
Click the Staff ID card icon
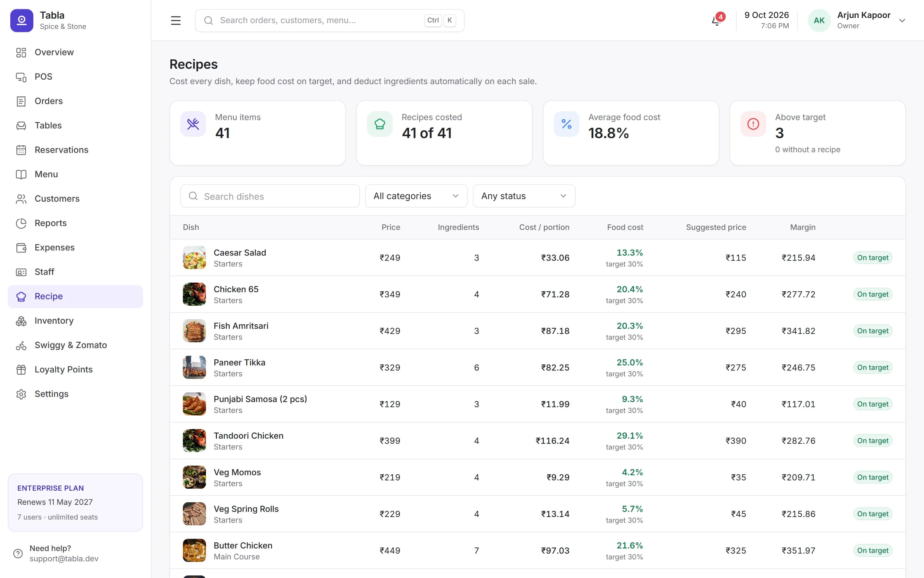point(21,272)
